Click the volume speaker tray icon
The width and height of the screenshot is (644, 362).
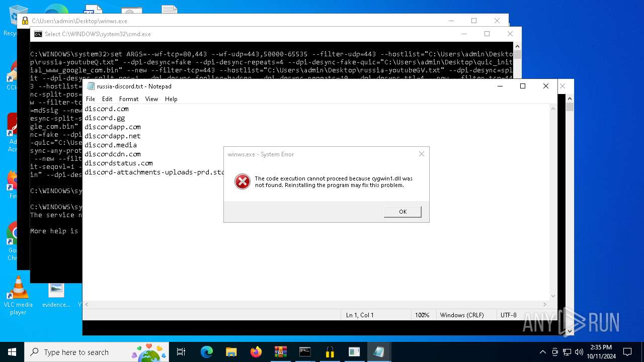point(579,352)
